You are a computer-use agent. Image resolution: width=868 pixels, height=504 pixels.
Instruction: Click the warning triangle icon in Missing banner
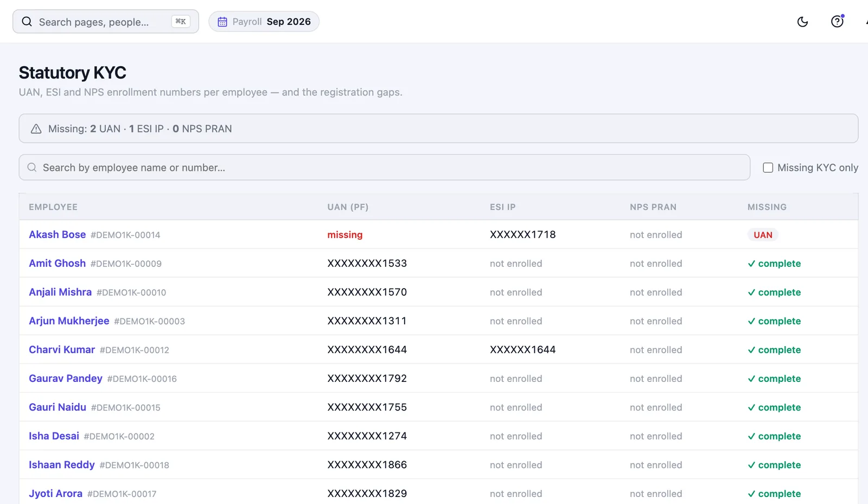(36, 129)
